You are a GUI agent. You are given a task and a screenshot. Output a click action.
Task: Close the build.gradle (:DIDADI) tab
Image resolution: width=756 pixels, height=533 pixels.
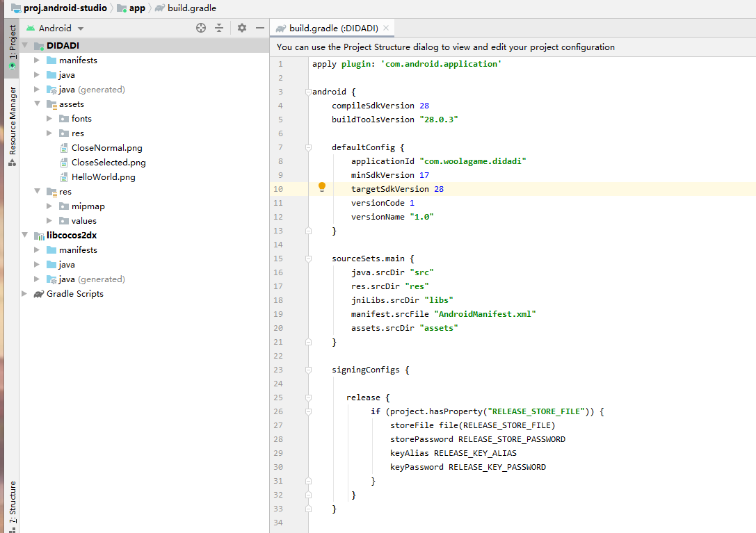pos(386,28)
